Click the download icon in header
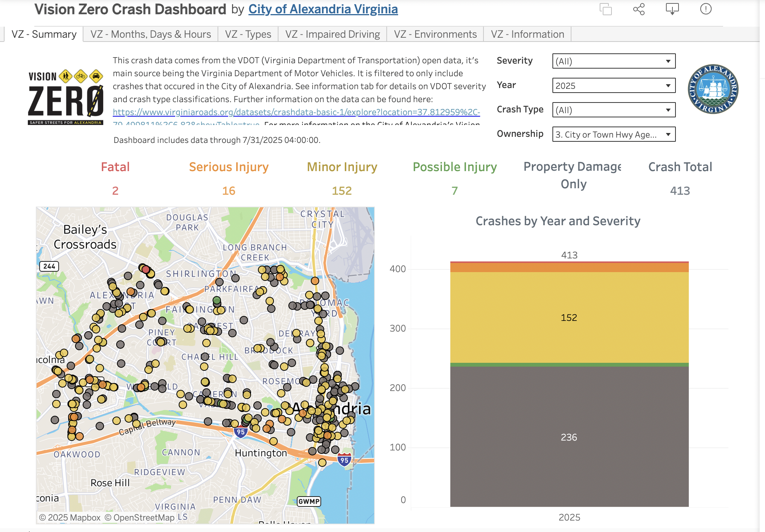The height and width of the screenshot is (532, 765). point(672,9)
